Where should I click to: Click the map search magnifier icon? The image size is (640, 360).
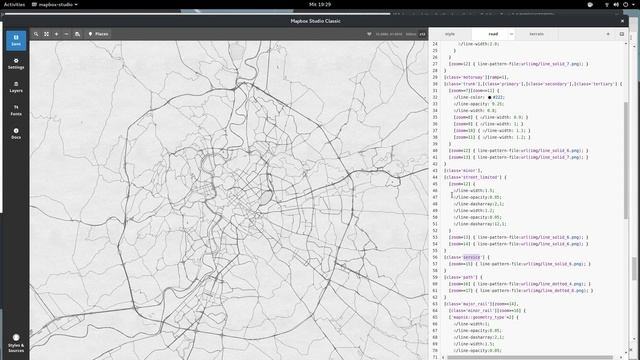(x=36, y=34)
